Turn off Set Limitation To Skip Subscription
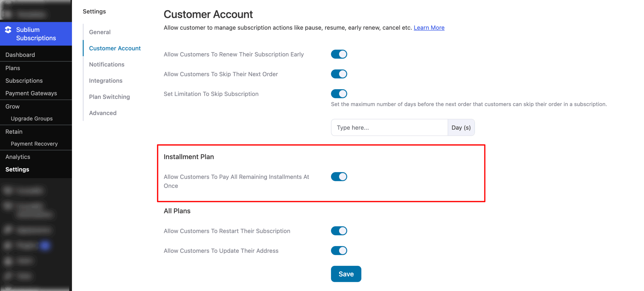The image size is (644, 291). point(339,93)
